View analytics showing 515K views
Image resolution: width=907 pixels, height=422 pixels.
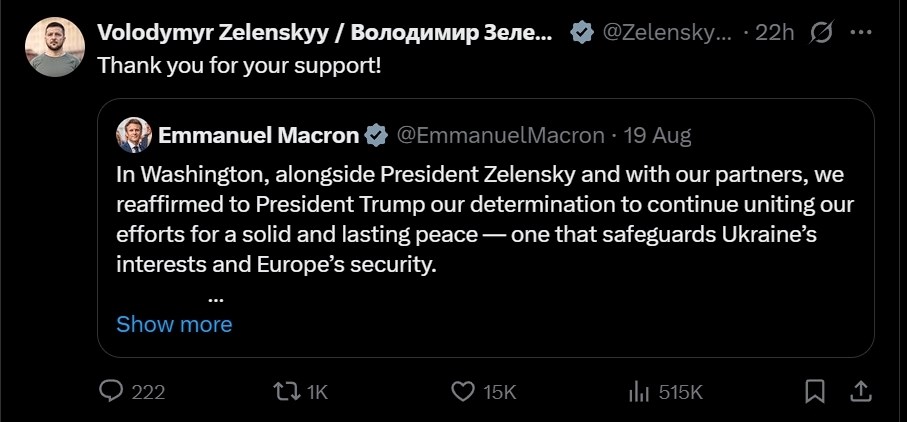tap(638, 392)
